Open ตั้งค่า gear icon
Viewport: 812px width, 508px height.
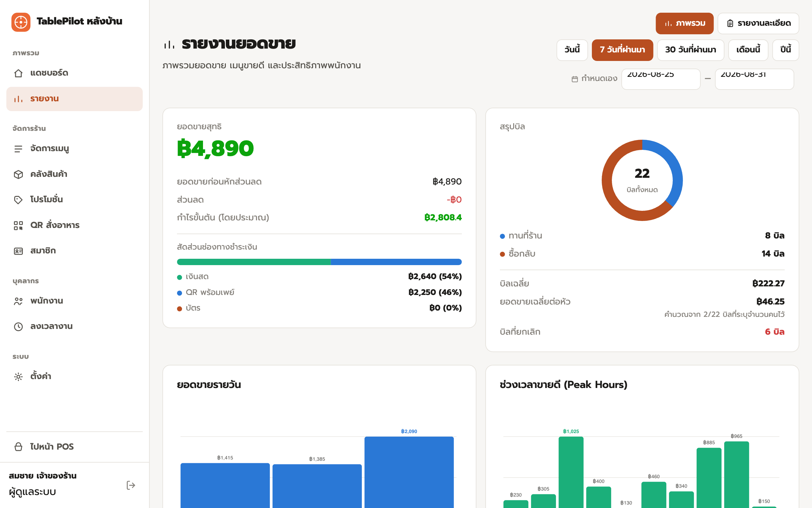pyautogui.click(x=18, y=377)
